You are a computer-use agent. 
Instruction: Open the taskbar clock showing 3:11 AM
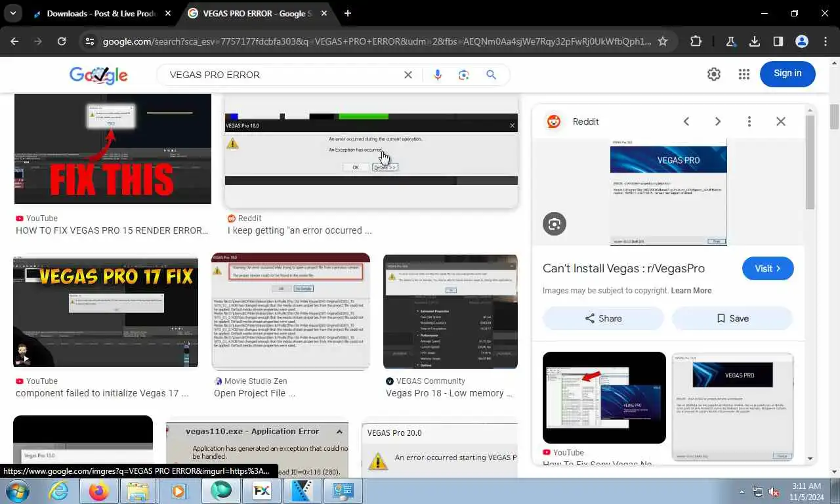pos(807,491)
